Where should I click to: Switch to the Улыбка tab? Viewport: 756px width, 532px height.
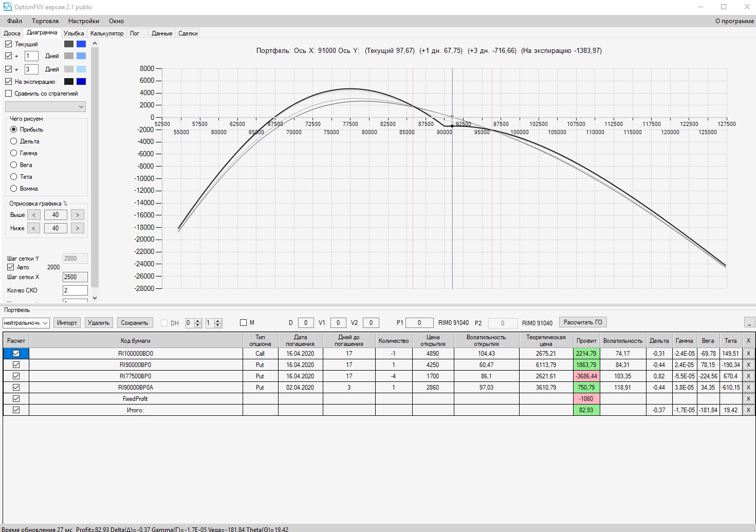74,33
